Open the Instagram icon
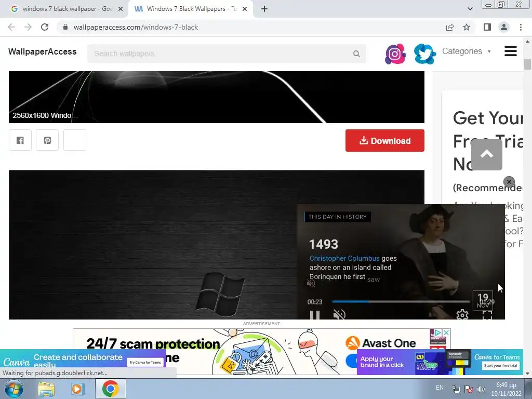532x399 pixels. [395, 54]
